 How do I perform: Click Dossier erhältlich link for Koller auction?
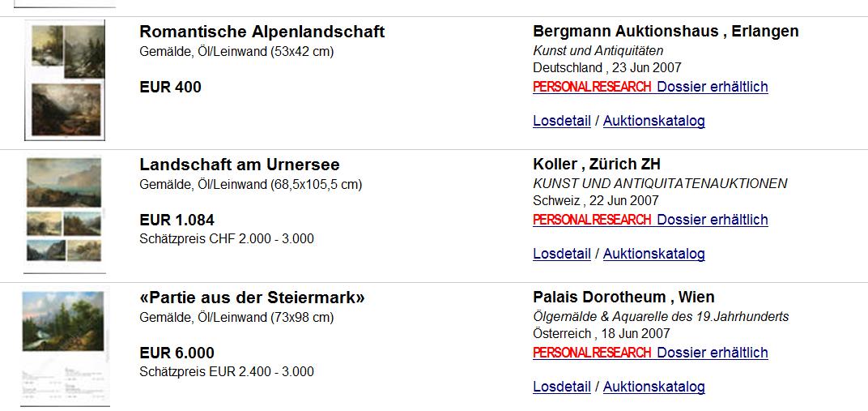[x=713, y=220]
